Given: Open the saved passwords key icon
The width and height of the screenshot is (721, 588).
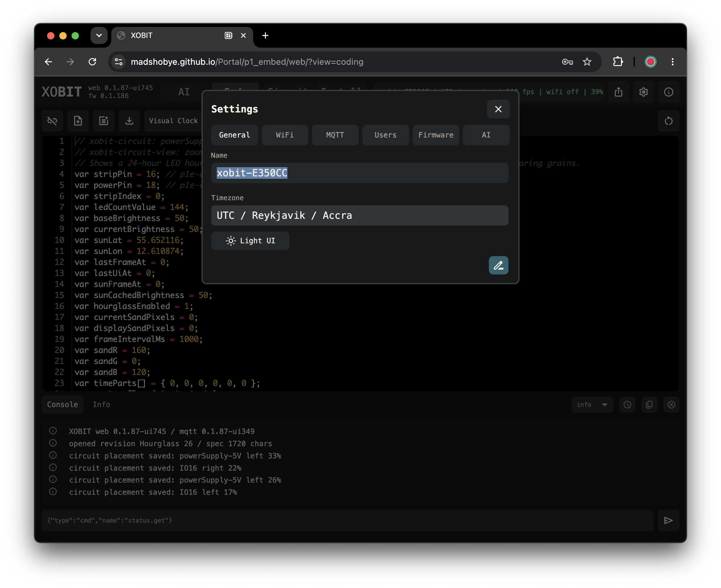Looking at the screenshot, I should [x=567, y=62].
